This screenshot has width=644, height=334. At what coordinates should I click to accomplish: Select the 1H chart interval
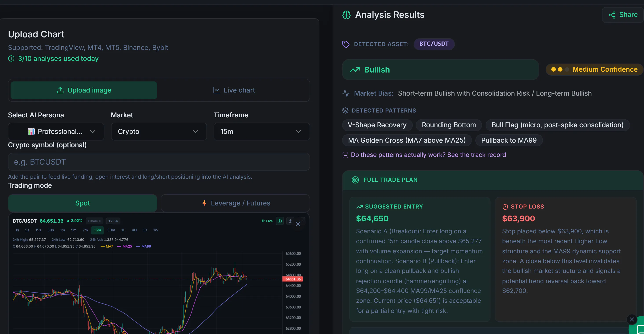123,230
